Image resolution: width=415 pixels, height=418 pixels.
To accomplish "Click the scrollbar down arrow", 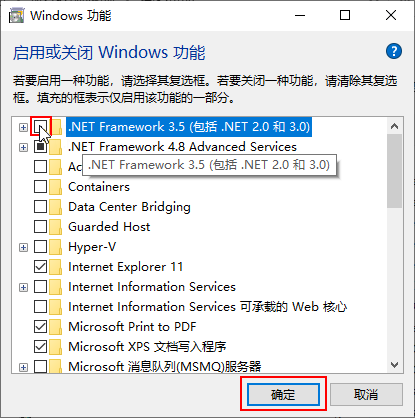I will [x=395, y=365].
